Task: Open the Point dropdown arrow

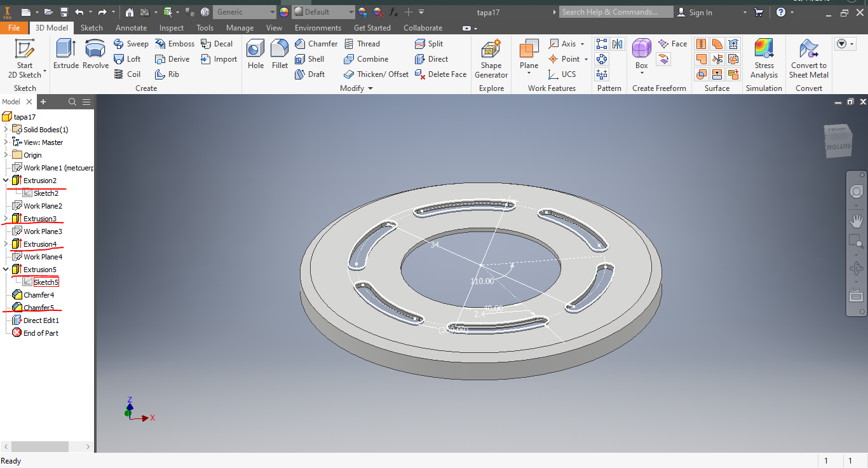Action: pyautogui.click(x=585, y=59)
